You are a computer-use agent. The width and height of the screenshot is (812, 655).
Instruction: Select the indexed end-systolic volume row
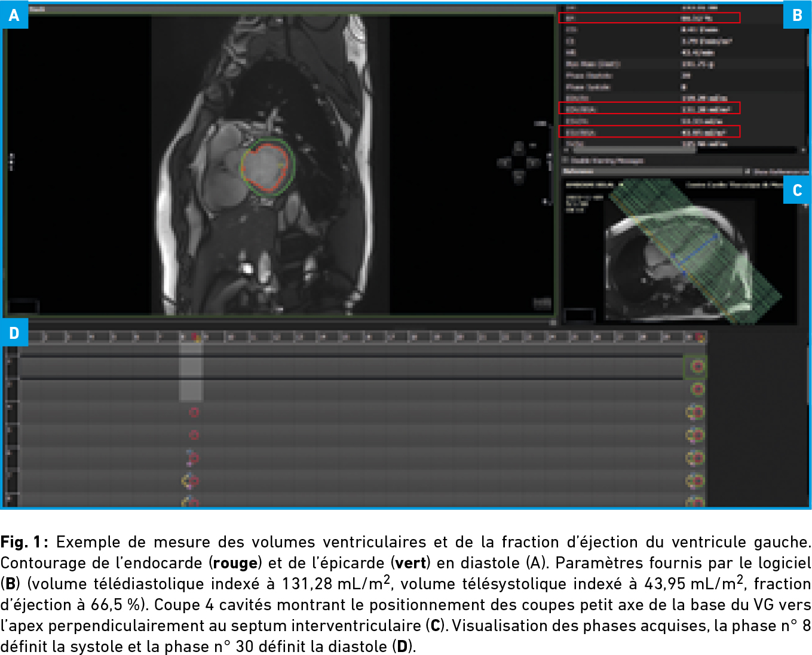click(x=649, y=131)
